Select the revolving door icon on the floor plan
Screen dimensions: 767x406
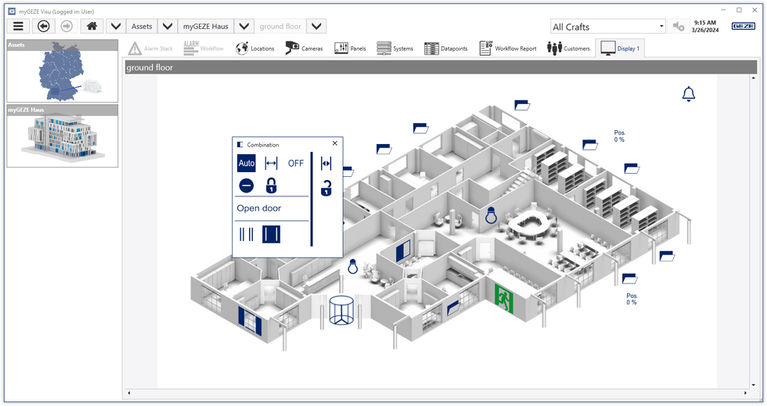point(342,313)
